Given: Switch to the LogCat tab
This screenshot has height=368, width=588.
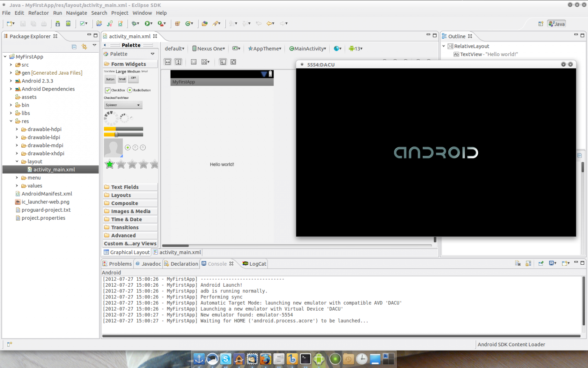Looking at the screenshot, I should click(254, 264).
